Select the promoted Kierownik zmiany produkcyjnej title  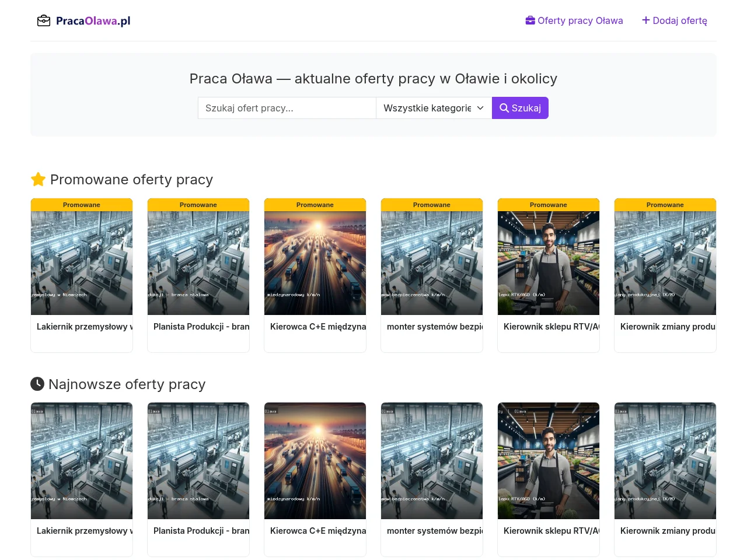click(x=668, y=327)
